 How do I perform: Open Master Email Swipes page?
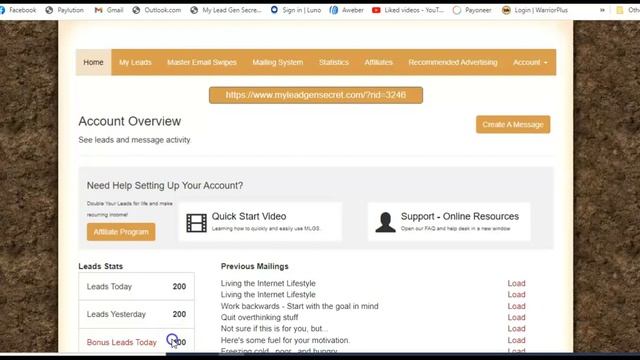[202, 62]
